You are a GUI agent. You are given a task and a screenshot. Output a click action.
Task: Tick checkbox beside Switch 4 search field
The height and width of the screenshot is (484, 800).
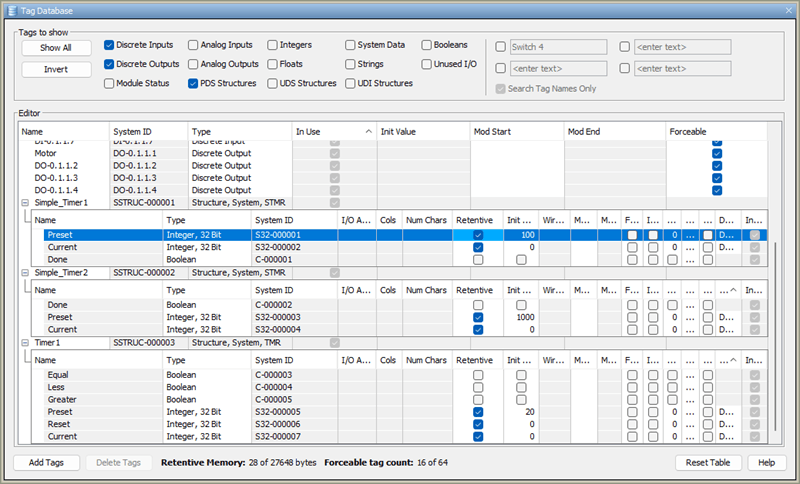pos(501,47)
